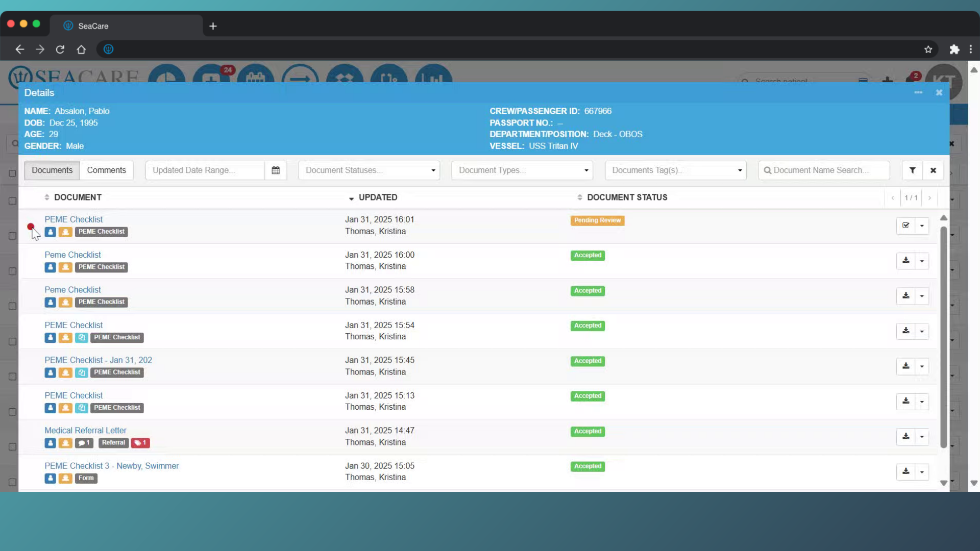
Task: Click the red tag badge on Medical Referral Letter
Action: click(140, 443)
